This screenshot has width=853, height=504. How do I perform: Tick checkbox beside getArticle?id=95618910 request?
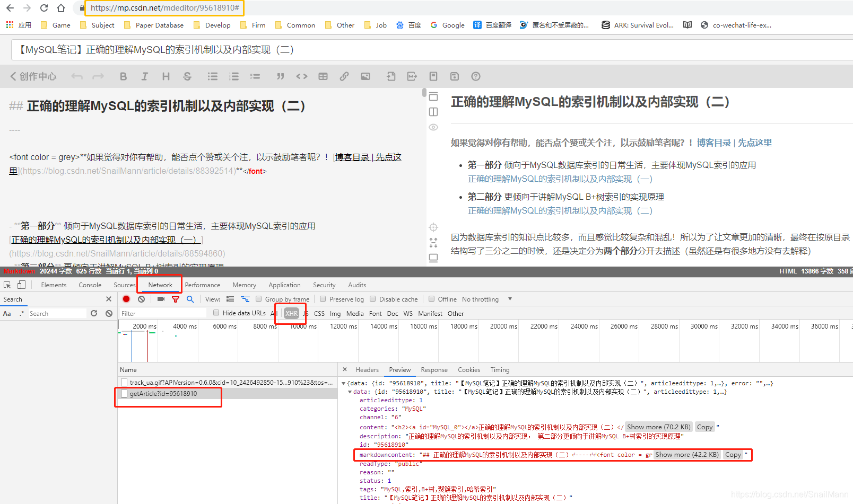click(x=124, y=394)
